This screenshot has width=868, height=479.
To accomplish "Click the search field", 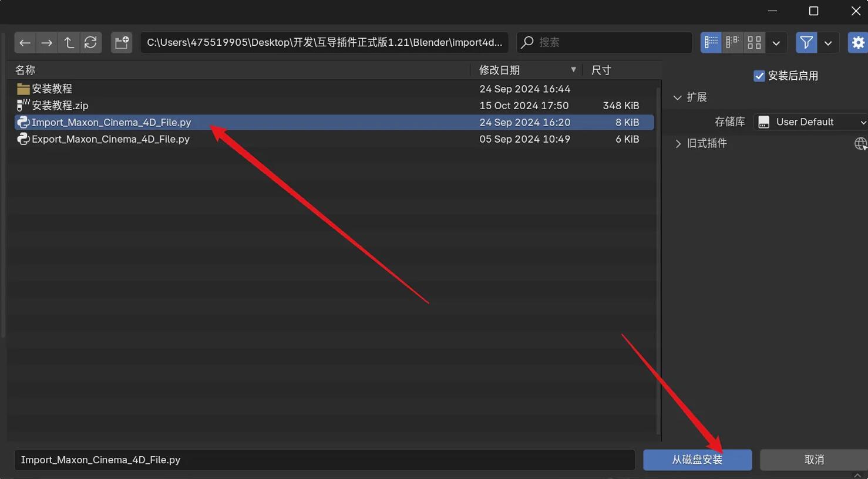I will pyautogui.click(x=604, y=42).
